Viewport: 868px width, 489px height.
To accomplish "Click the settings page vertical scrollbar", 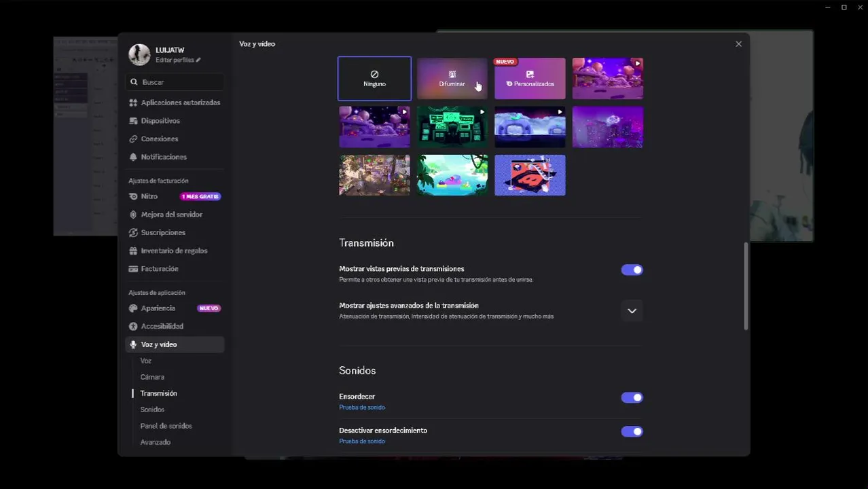I will tap(746, 287).
